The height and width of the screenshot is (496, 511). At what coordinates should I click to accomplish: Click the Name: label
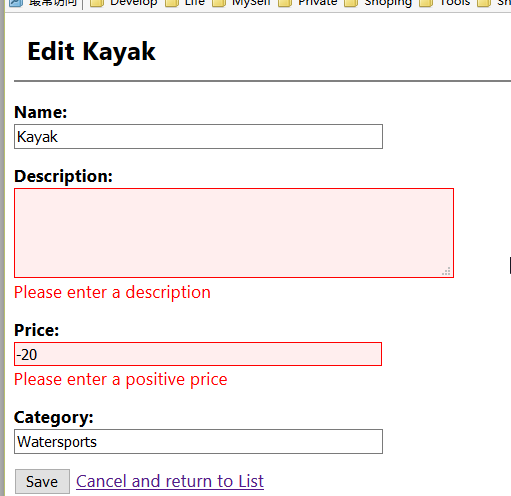click(x=41, y=112)
